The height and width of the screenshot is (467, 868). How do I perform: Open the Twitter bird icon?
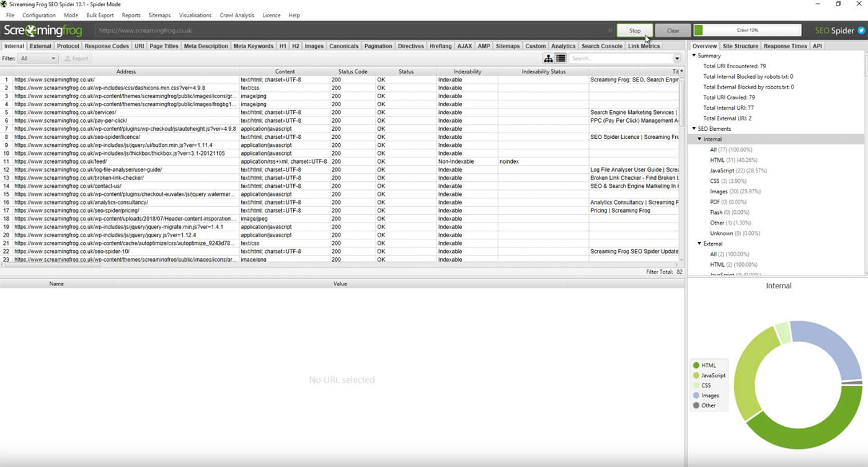point(861,30)
